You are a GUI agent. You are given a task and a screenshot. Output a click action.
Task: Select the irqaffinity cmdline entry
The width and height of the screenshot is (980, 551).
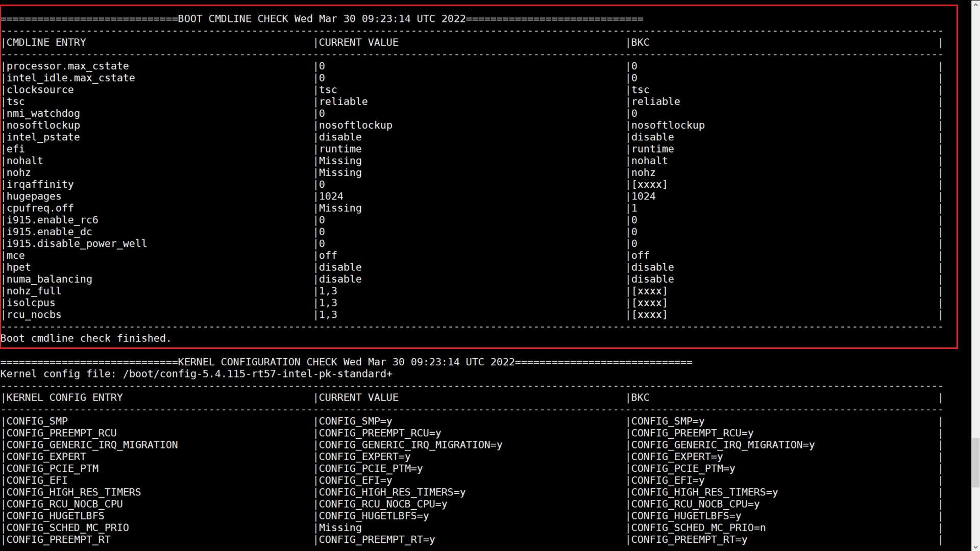coord(40,185)
